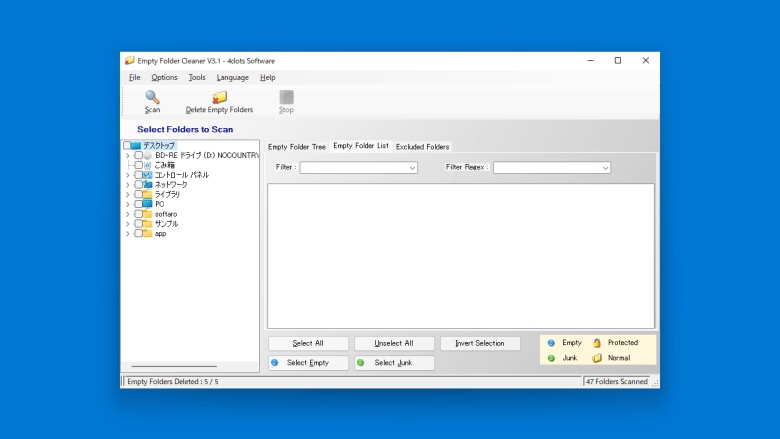780x439 pixels.
Task: Switch to Excluded Folders tab
Action: 422,147
